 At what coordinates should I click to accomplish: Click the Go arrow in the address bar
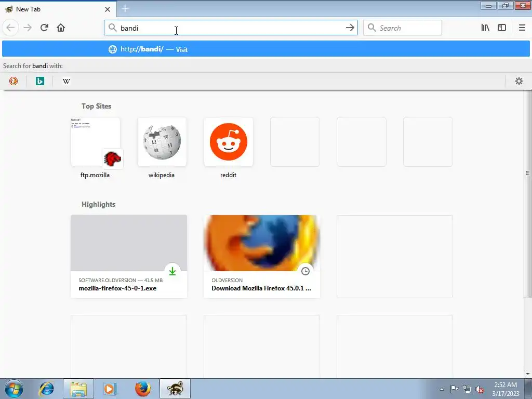click(350, 28)
